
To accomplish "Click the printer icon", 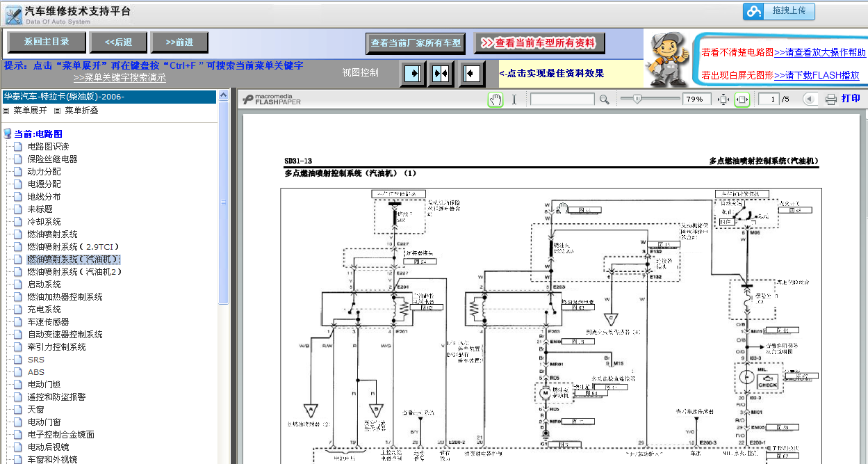I will coord(830,99).
